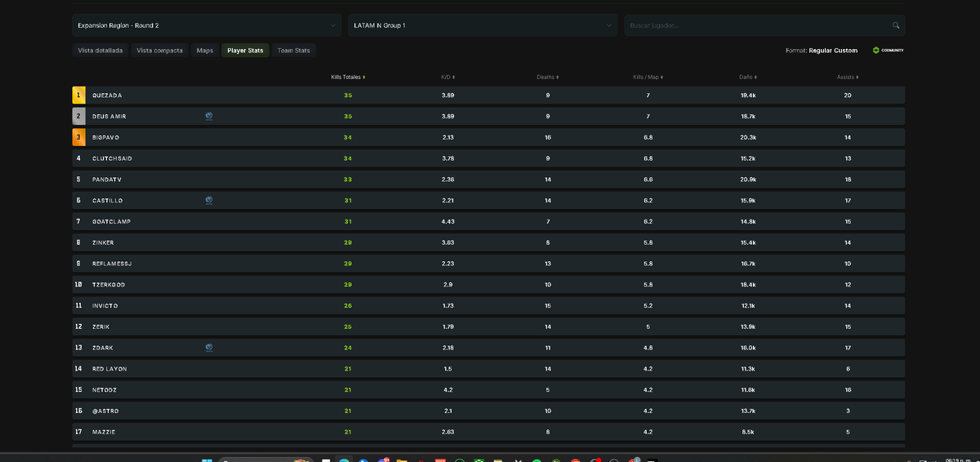Click the gold rank 1 badge

coord(78,96)
